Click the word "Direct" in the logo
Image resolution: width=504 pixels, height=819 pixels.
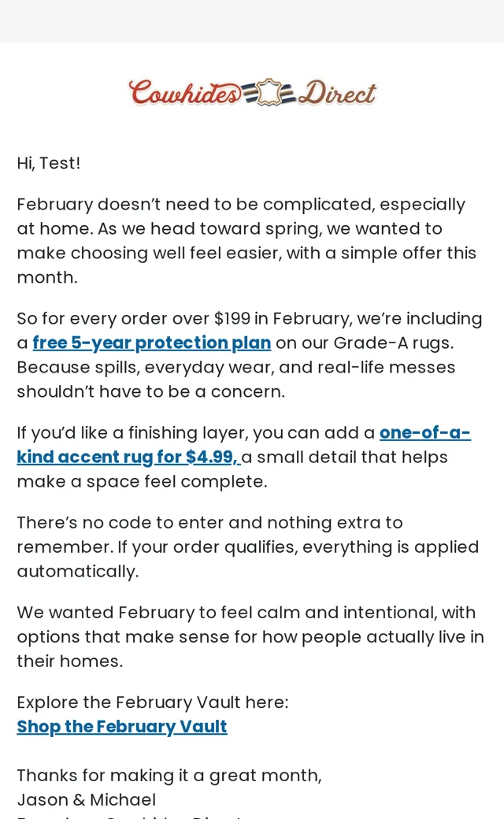[337, 93]
